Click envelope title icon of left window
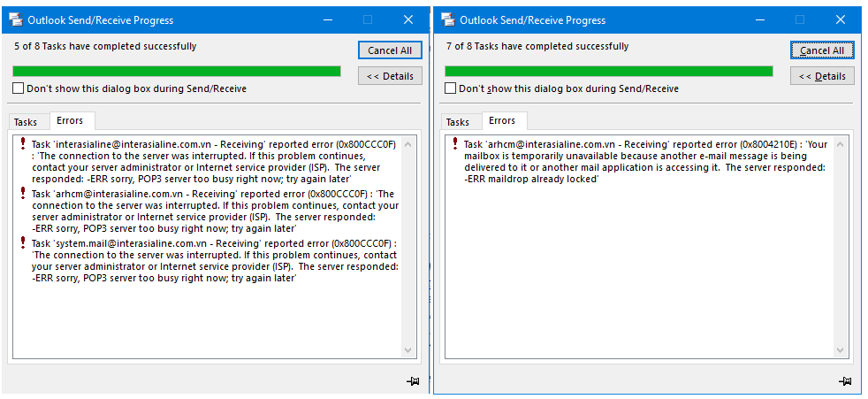This screenshot has width=868, height=399. click(16, 20)
